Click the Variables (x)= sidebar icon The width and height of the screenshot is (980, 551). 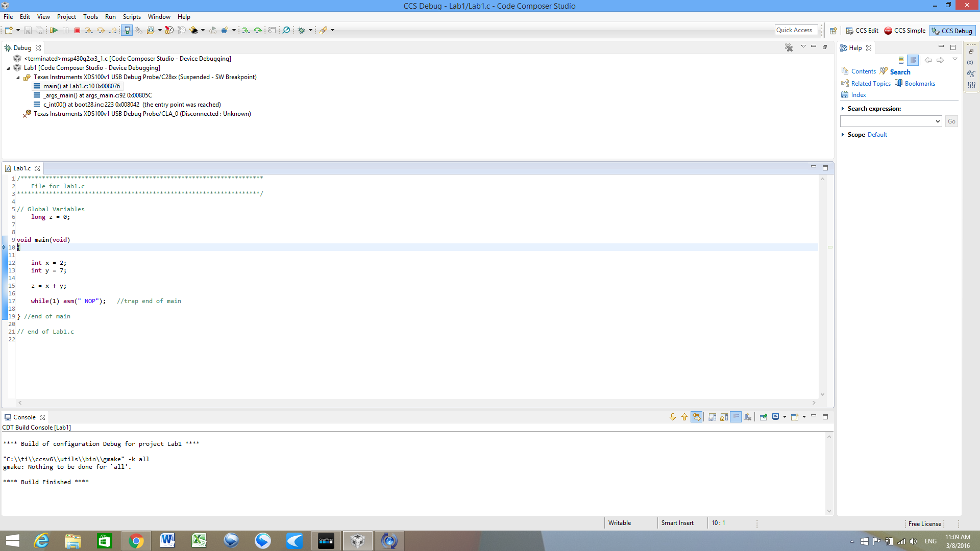click(x=971, y=62)
